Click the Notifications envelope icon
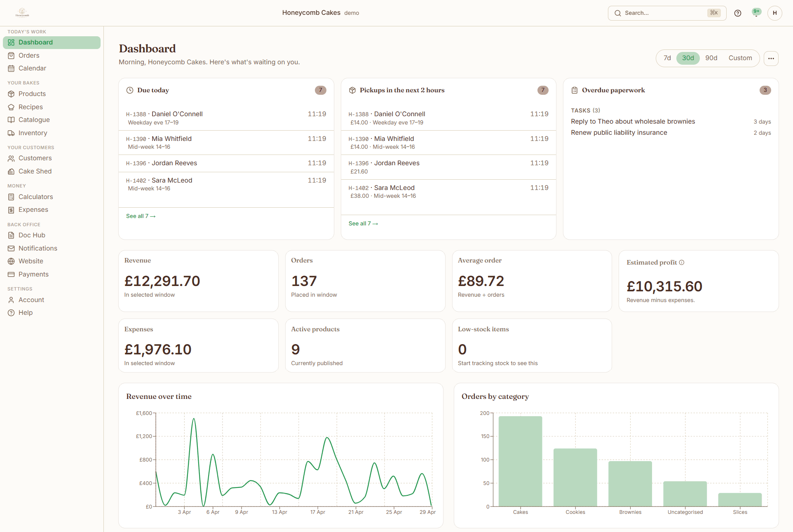 tap(11, 248)
